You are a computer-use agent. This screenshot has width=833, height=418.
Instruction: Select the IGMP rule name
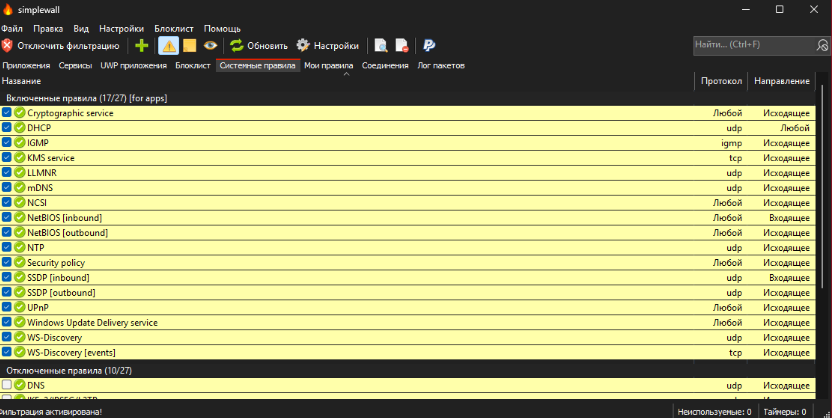tap(38, 143)
